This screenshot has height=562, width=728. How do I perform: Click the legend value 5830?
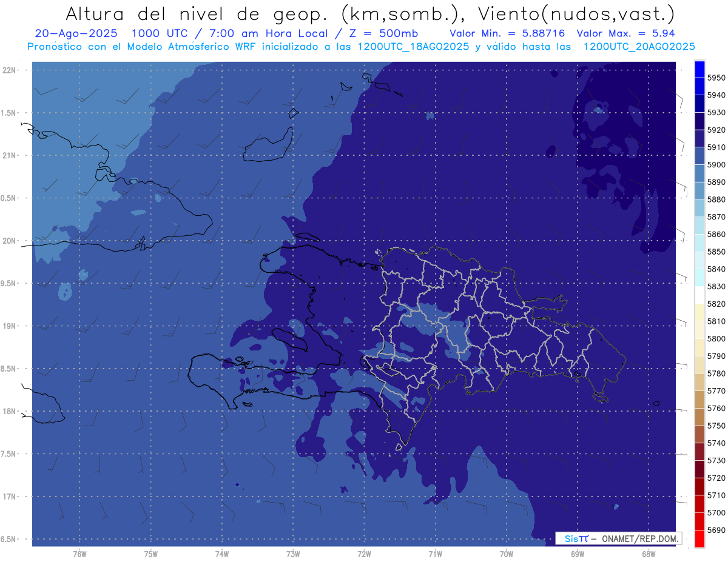[x=716, y=287]
